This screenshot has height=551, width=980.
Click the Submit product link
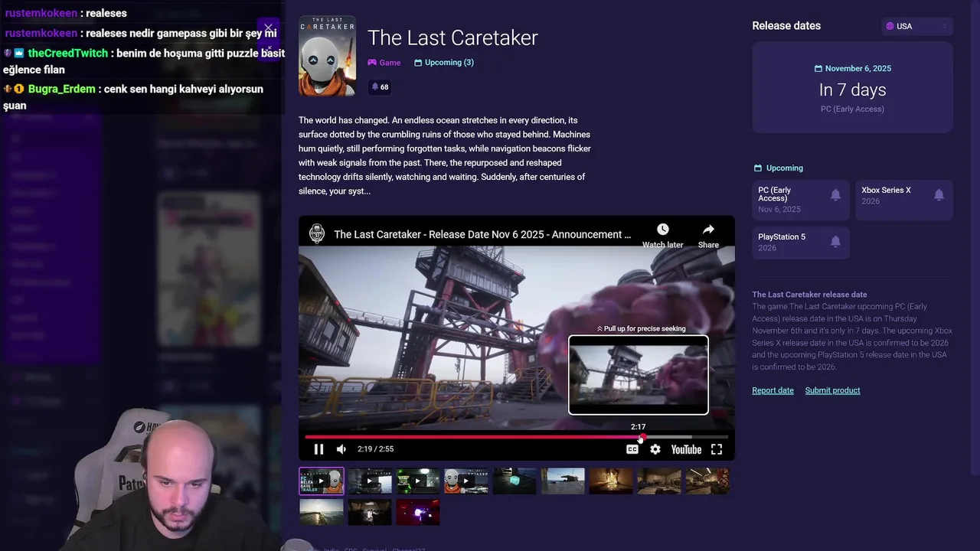pyautogui.click(x=832, y=390)
